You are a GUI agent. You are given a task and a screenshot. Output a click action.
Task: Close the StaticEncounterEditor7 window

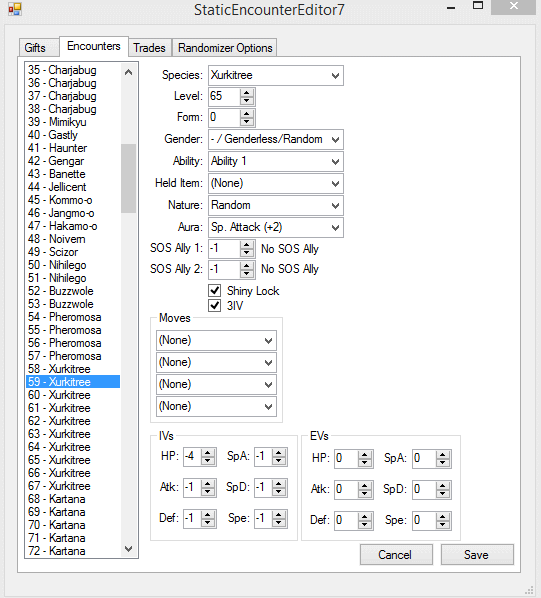[513, 6]
